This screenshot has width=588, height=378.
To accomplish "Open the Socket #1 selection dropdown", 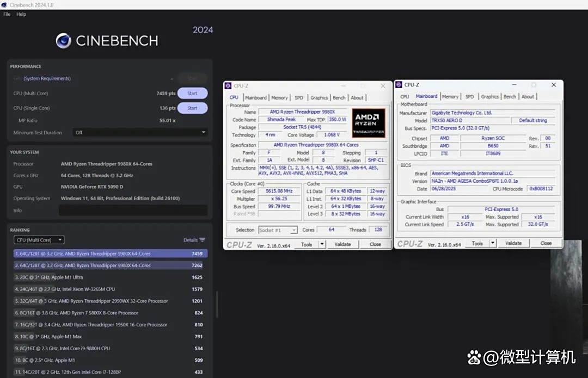I will click(278, 230).
